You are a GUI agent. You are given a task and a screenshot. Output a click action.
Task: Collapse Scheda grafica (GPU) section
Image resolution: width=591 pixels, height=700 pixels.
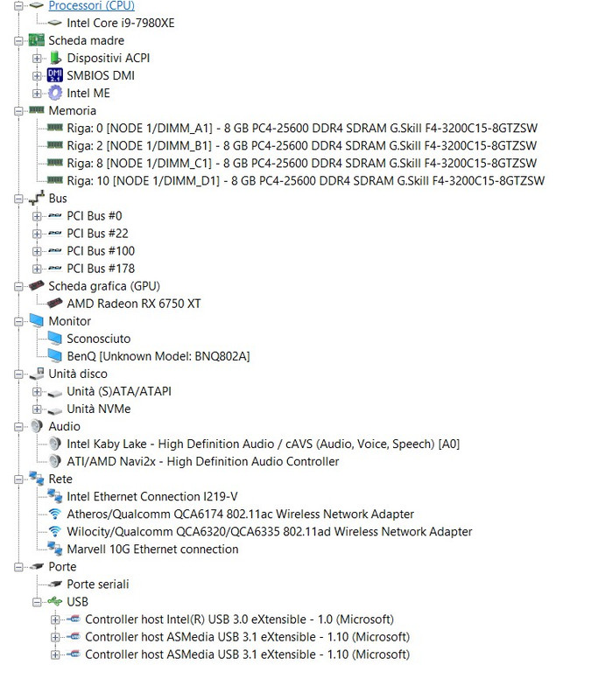[18, 286]
